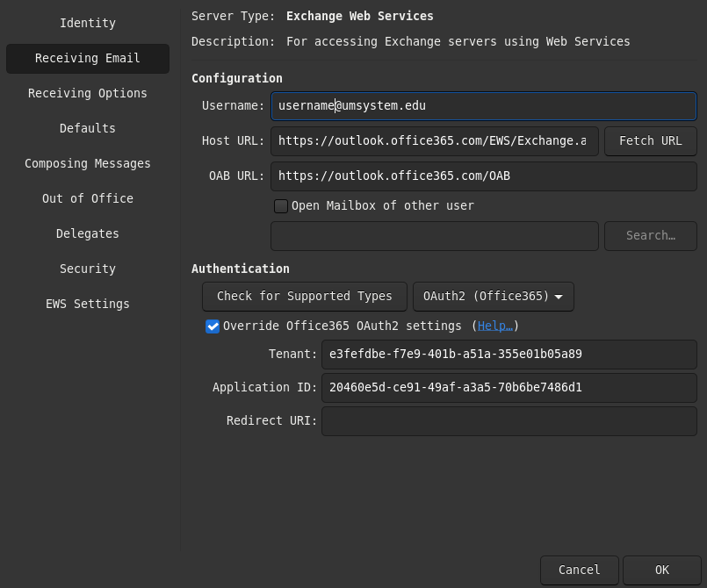Uncheck Override Office365 OAuth2 settings
This screenshot has width=707, height=588.
(x=213, y=326)
